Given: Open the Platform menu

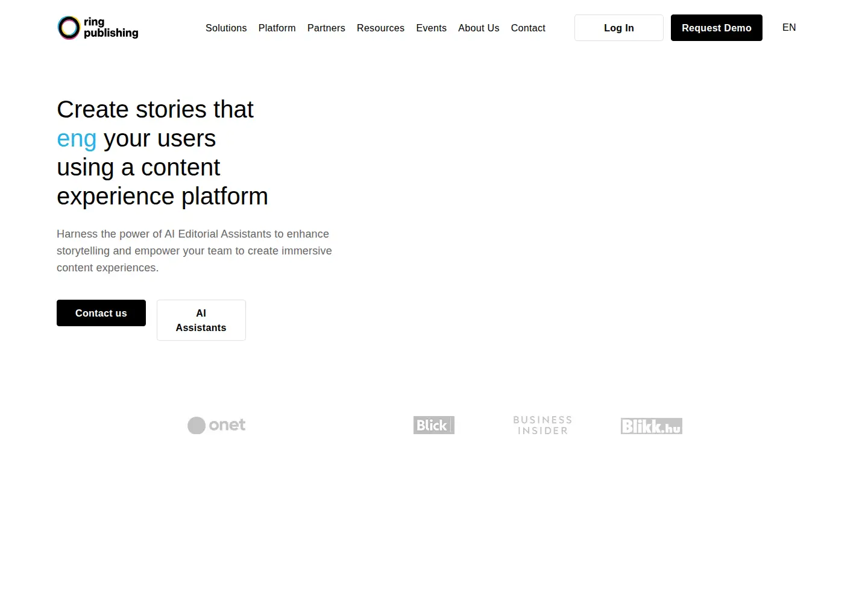Looking at the screenshot, I should pos(277,28).
